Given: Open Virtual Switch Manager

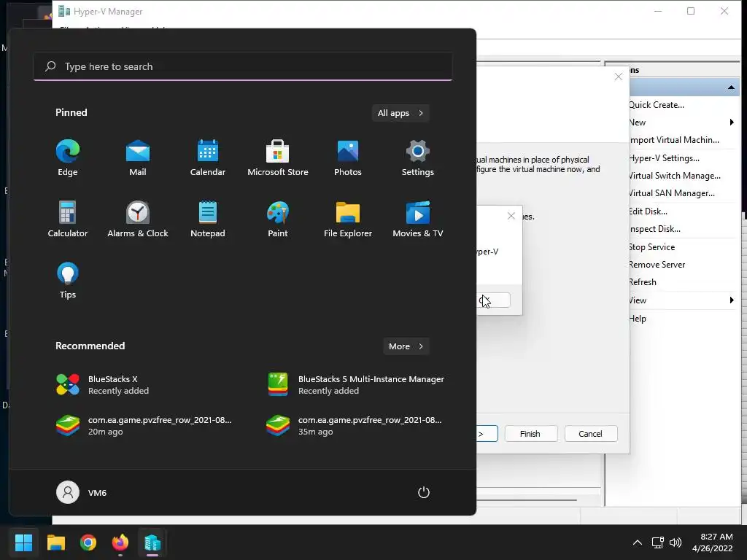Looking at the screenshot, I should click(675, 176).
